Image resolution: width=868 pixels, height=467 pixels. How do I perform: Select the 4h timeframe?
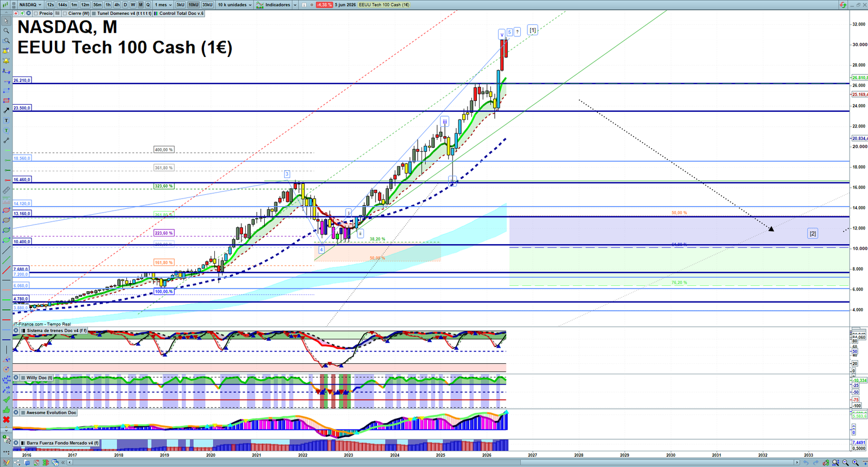(117, 4)
